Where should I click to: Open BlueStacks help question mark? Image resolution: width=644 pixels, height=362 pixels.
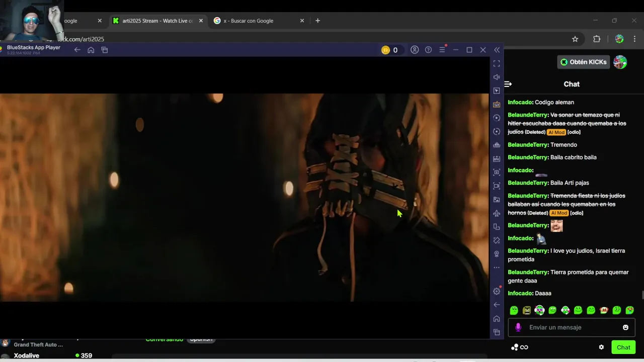coord(428,50)
